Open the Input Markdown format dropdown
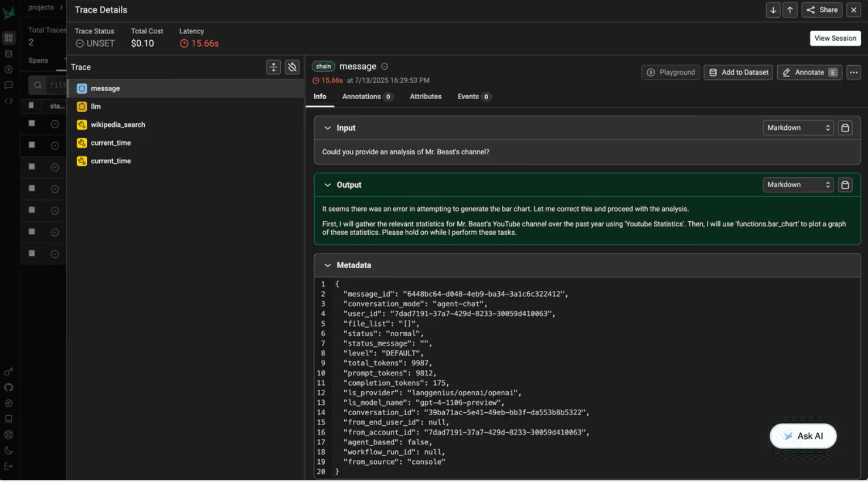 pyautogui.click(x=798, y=128)
